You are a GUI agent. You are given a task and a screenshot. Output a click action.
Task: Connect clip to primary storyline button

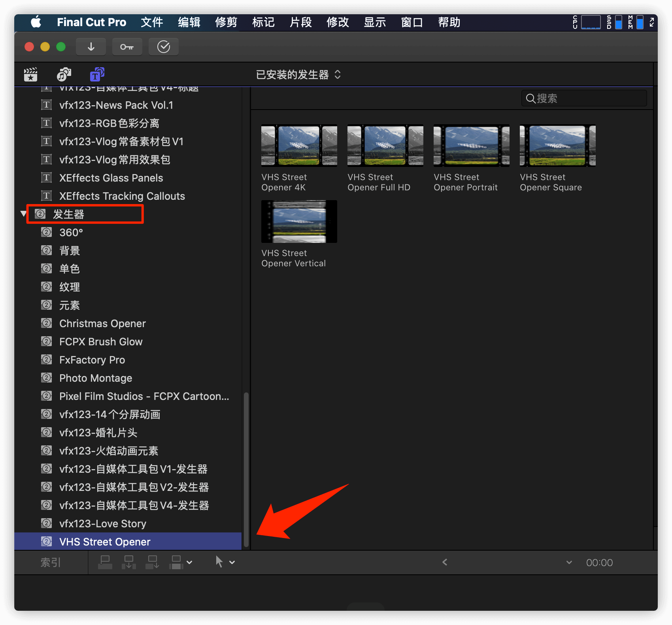[x=105, y=562]
